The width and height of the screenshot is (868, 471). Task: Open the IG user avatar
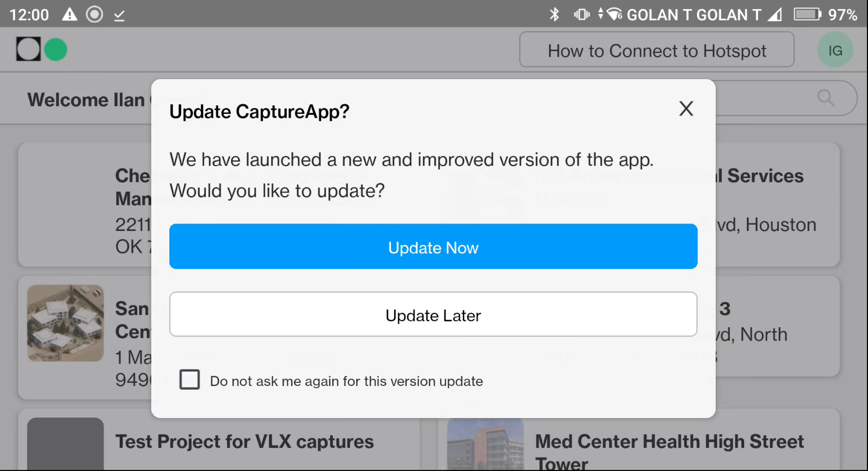click(x=835, y=50)
